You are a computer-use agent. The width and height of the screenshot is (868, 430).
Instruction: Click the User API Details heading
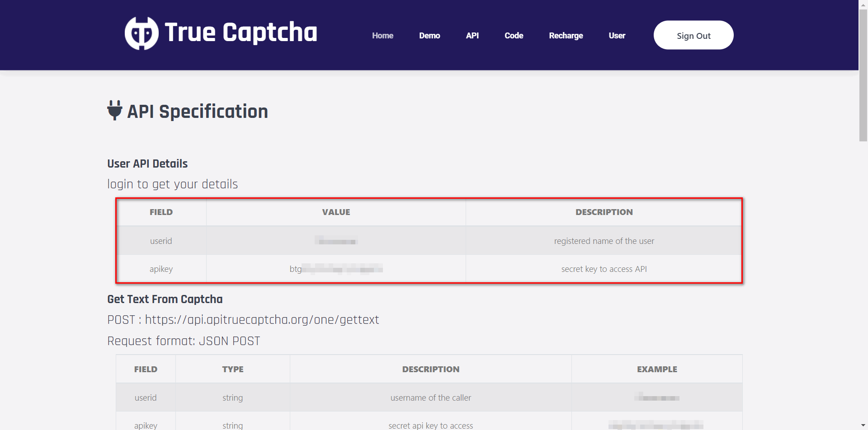[x=147, y=164]
